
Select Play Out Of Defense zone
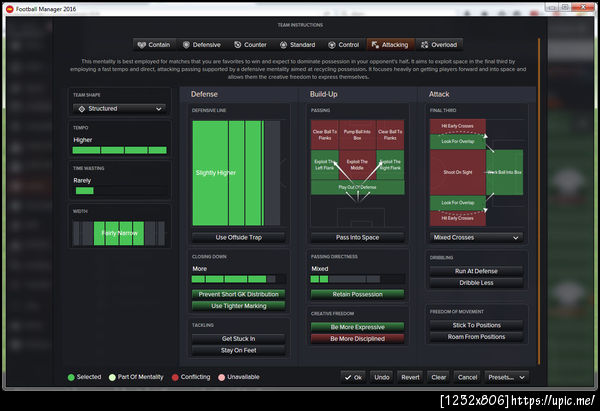[x=357, y=188]
